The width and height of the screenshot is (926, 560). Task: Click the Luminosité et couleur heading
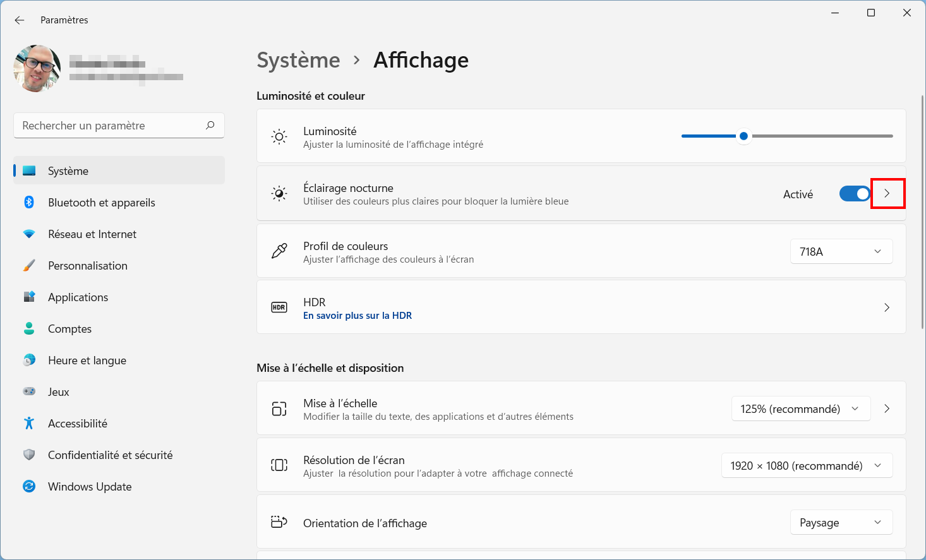[311, 96]
